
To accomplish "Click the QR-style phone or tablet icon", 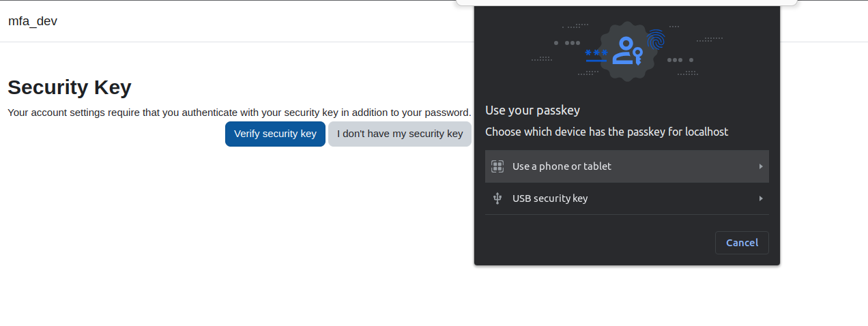I will point(497,166).
